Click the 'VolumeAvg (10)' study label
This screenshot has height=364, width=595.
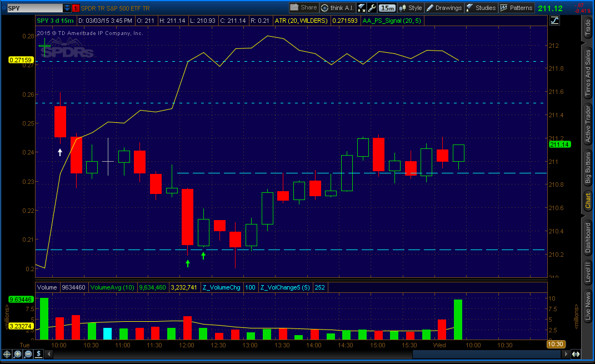[x=112, y=287]
